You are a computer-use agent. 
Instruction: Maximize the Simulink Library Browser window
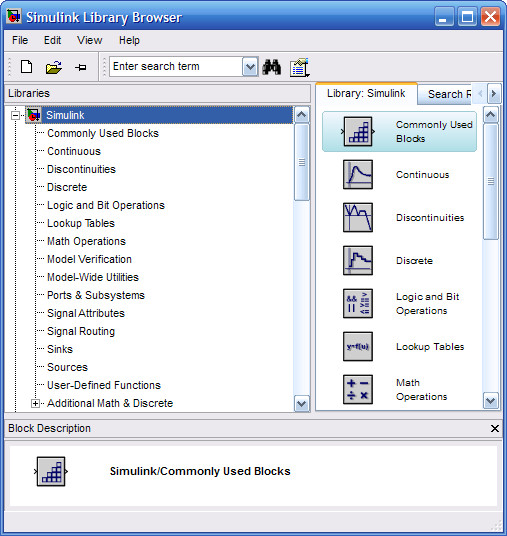pos(467,16)
